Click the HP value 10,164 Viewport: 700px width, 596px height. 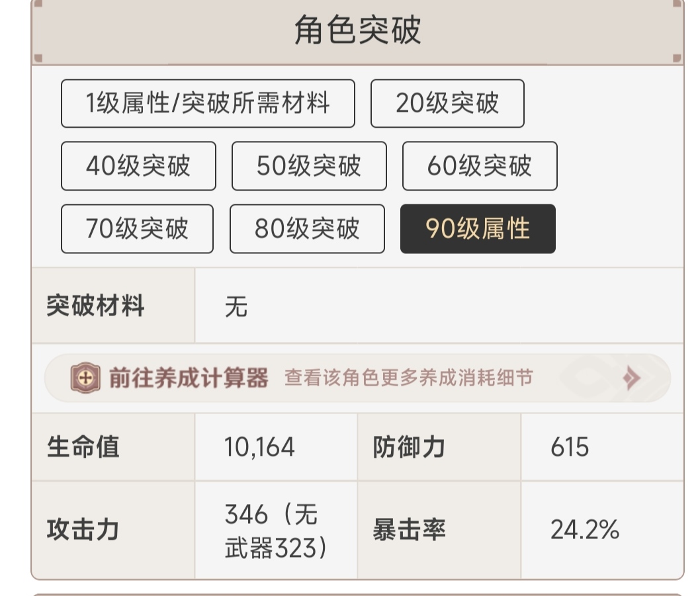point(259,447)
